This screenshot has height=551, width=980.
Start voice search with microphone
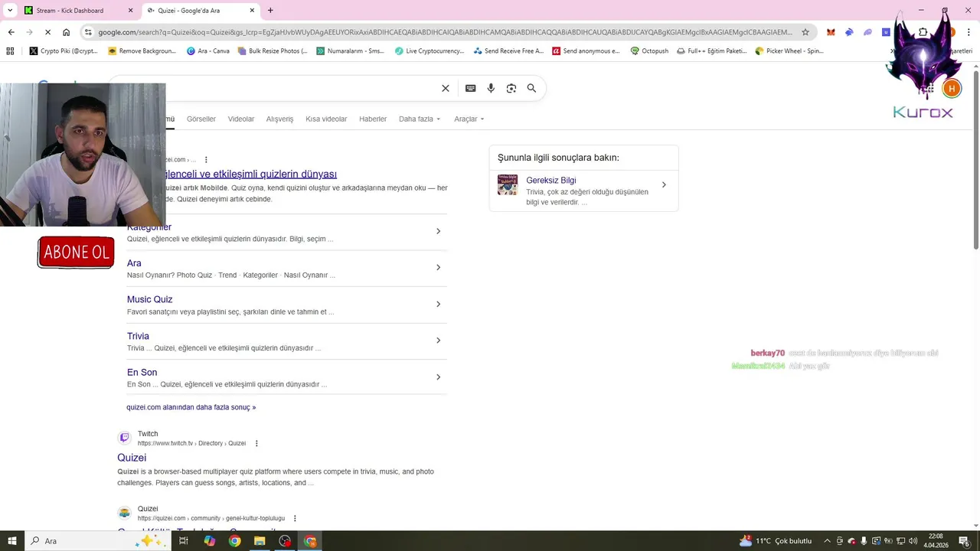(491, 88)
